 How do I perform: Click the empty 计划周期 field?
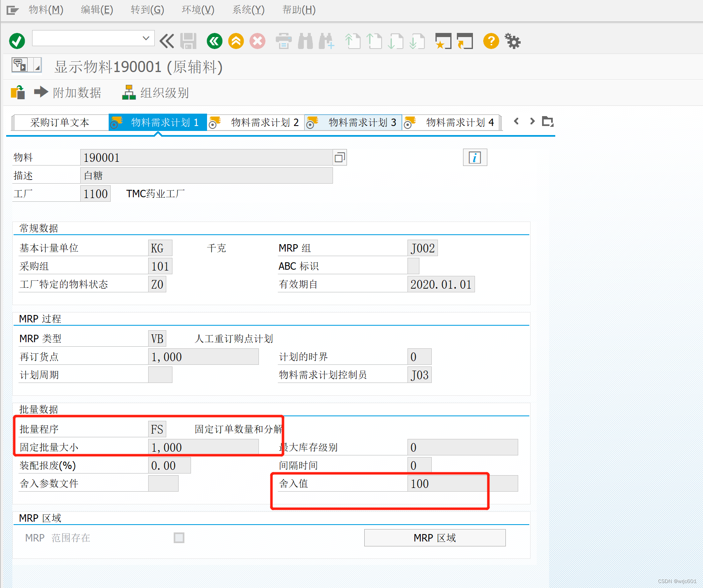tap(160, 375)
